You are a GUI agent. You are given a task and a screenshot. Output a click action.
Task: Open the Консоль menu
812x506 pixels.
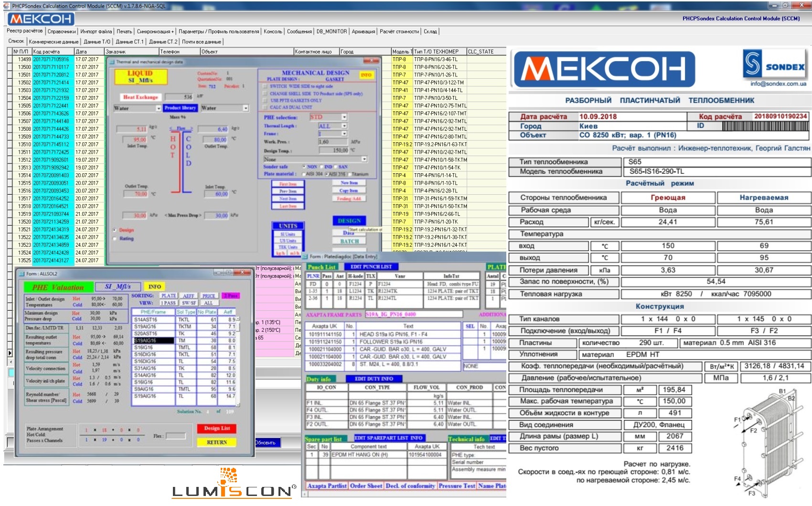click(273, 32)
